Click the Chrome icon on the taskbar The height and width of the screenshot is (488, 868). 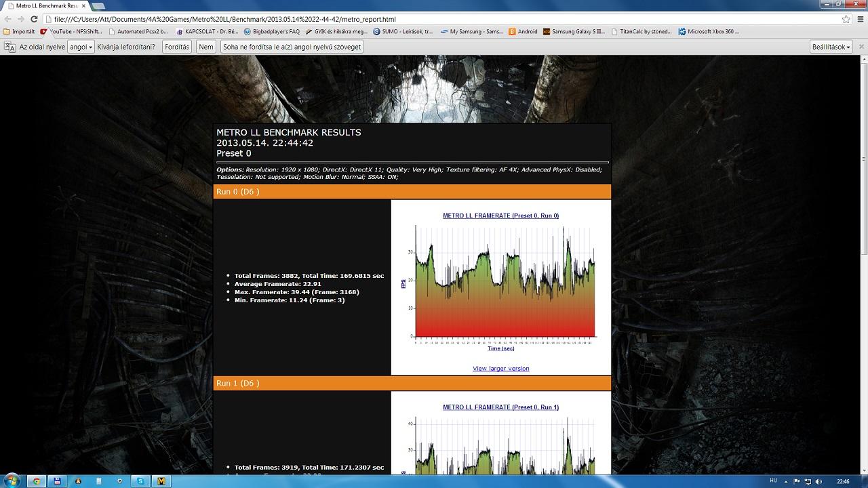pyautogui.click(x=37, y=481)
